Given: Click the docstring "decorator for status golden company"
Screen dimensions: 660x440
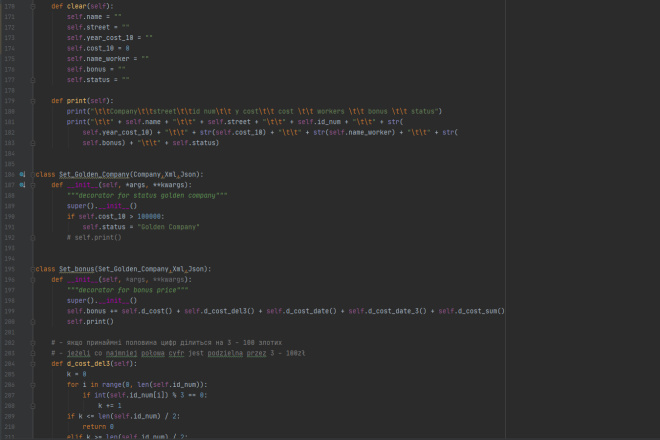Looking at the screenshot, I should coord(147,195).
